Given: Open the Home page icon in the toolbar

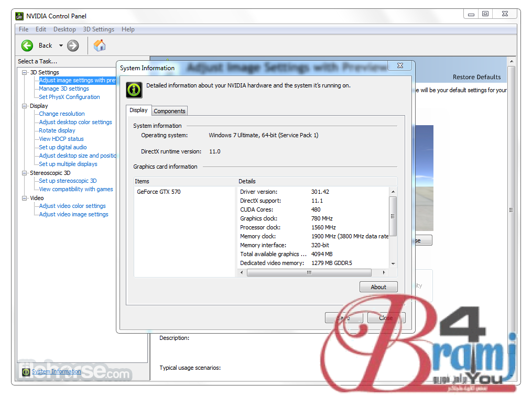Looking at the screenshot, I should click(x=100, y=46).
